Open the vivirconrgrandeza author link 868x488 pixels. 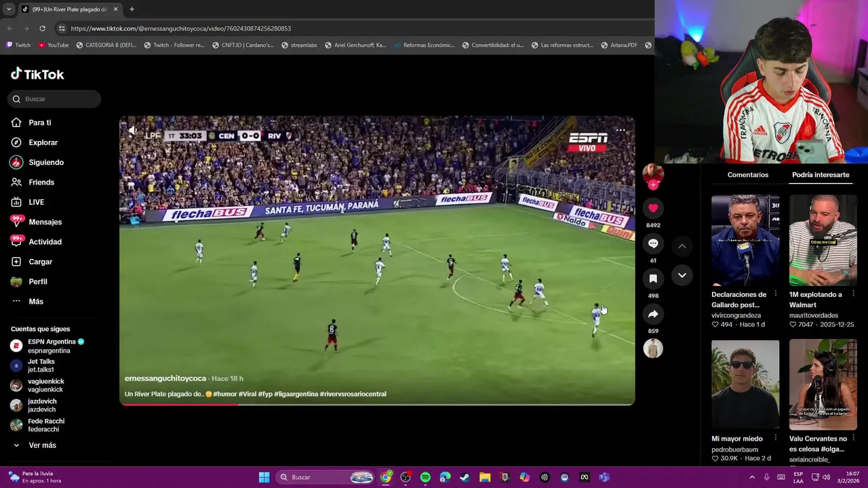[x=736, y=315]
